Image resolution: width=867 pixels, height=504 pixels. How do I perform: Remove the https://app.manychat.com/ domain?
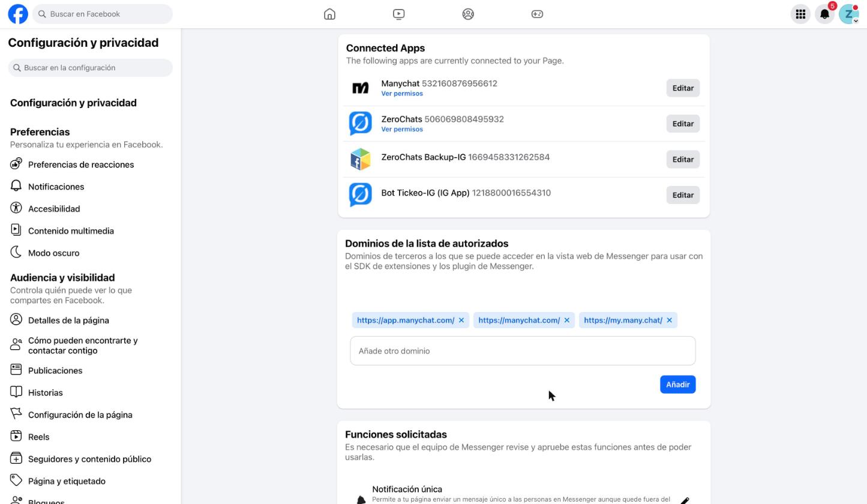click(x=461, y=320)
